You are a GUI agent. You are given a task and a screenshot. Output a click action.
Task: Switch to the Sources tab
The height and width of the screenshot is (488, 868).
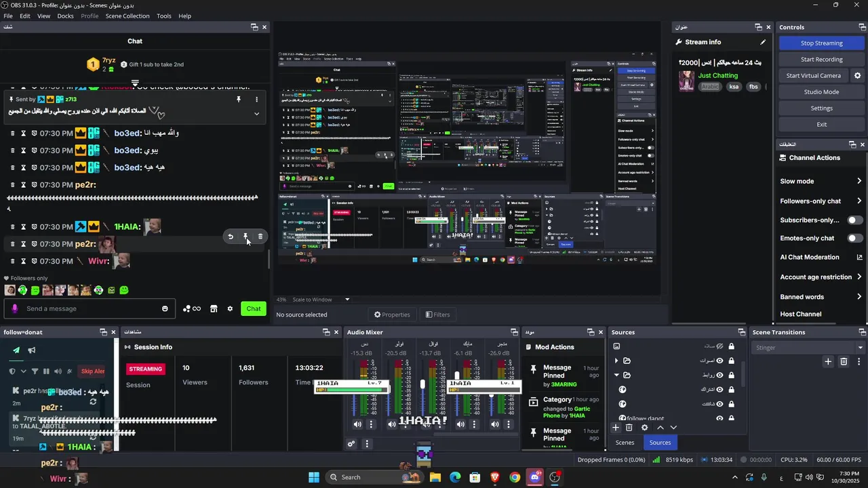(660, 443)
